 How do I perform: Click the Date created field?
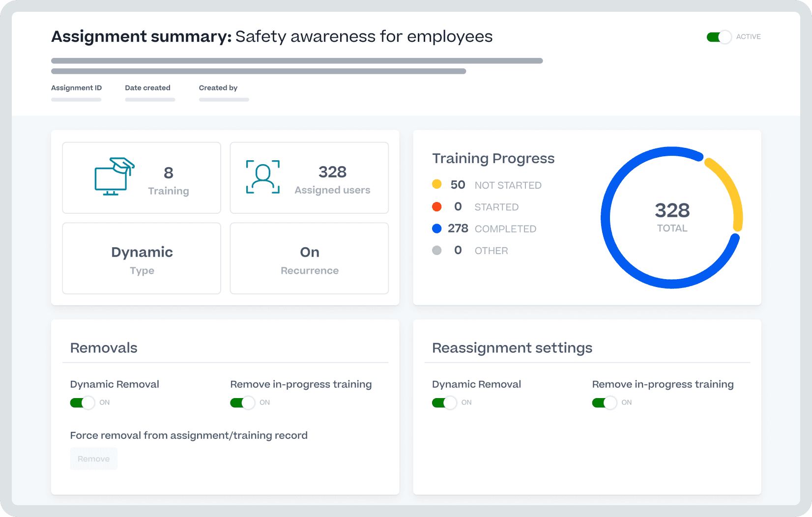tap(148, 93)
